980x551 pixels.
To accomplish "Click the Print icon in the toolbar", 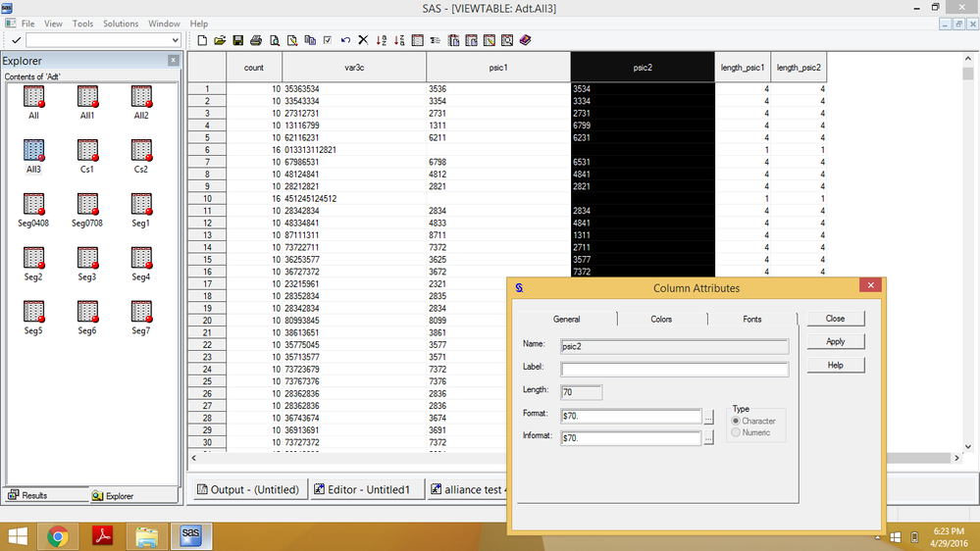I will [256, 40].
